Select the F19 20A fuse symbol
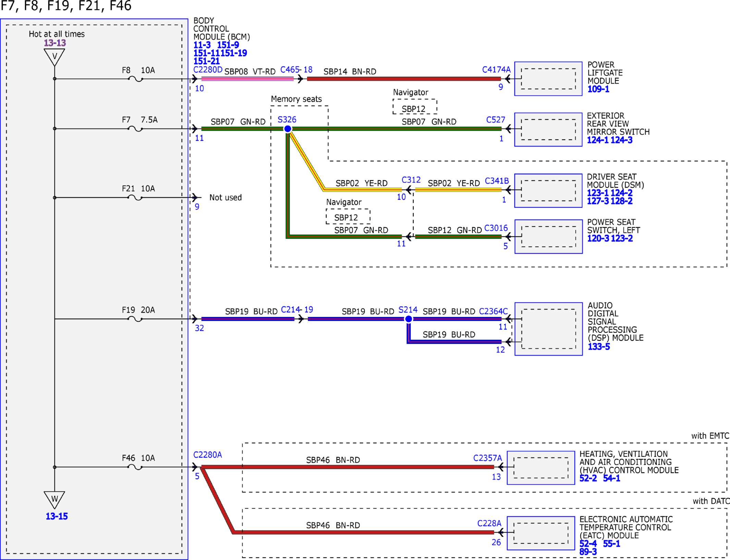The image size is (730, 560). tap(135, 319)
